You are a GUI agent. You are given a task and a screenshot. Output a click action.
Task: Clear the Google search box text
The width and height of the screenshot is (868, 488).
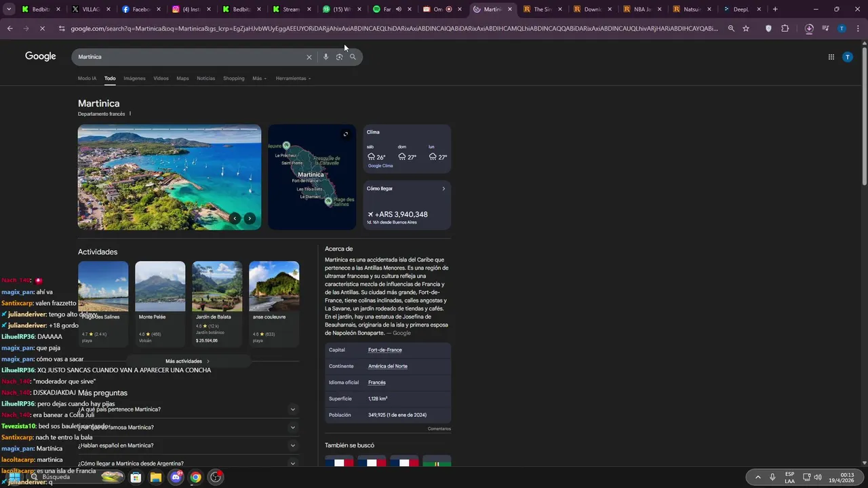309,57
